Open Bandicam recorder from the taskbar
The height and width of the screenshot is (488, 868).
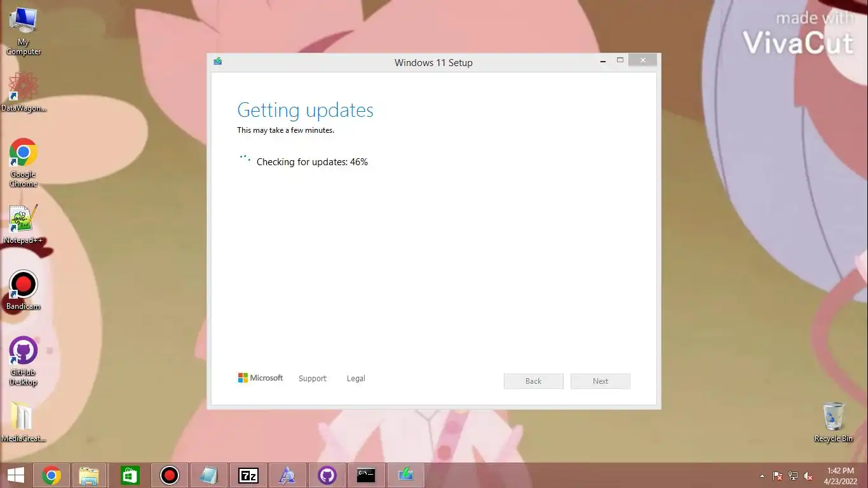[170, 475]
